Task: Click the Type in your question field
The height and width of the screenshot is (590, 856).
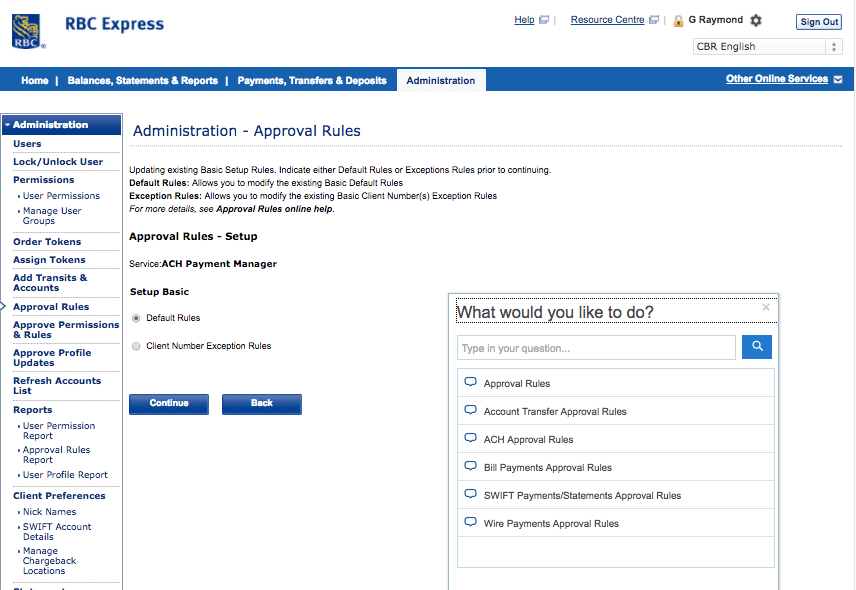Action: [595, 346]
